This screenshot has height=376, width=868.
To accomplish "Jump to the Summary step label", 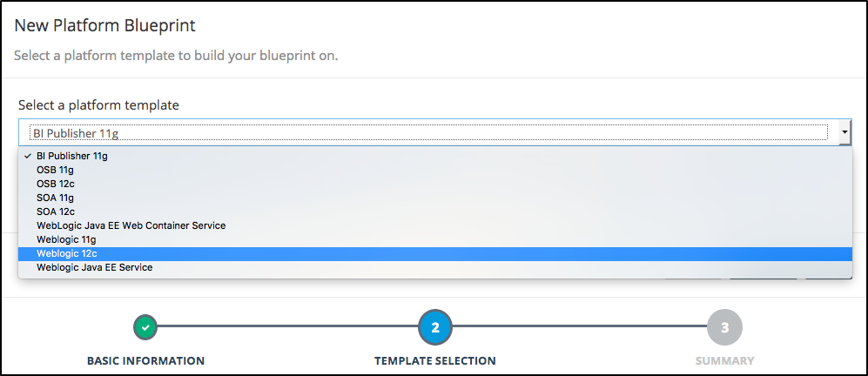I will [724, 360].
